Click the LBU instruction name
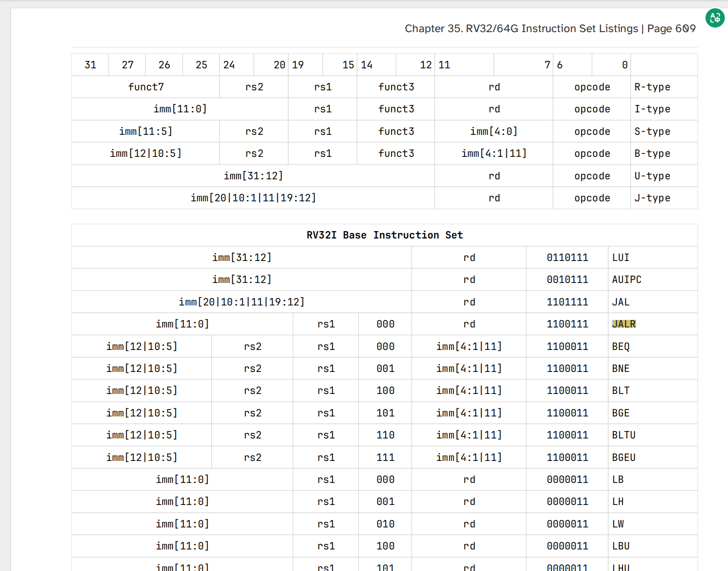The image size is (728, 571). click(621, 546)
